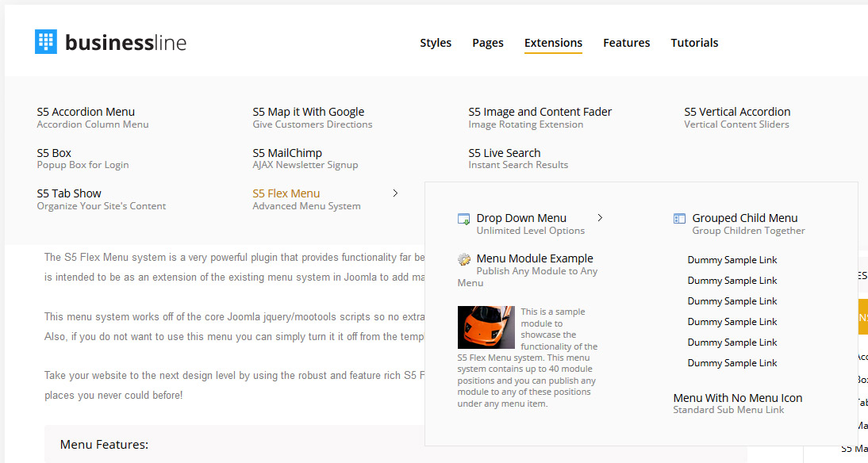Go to S5 Map it With Google
The width and height of the screenshot is (868, 463).
pyautogui.click(x=309, y=112)
